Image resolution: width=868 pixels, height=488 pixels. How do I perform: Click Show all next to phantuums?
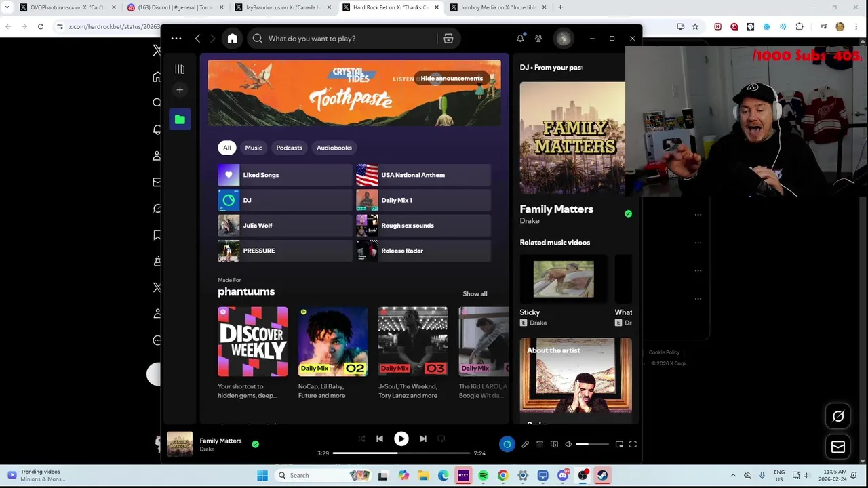(x=475, y=294)
